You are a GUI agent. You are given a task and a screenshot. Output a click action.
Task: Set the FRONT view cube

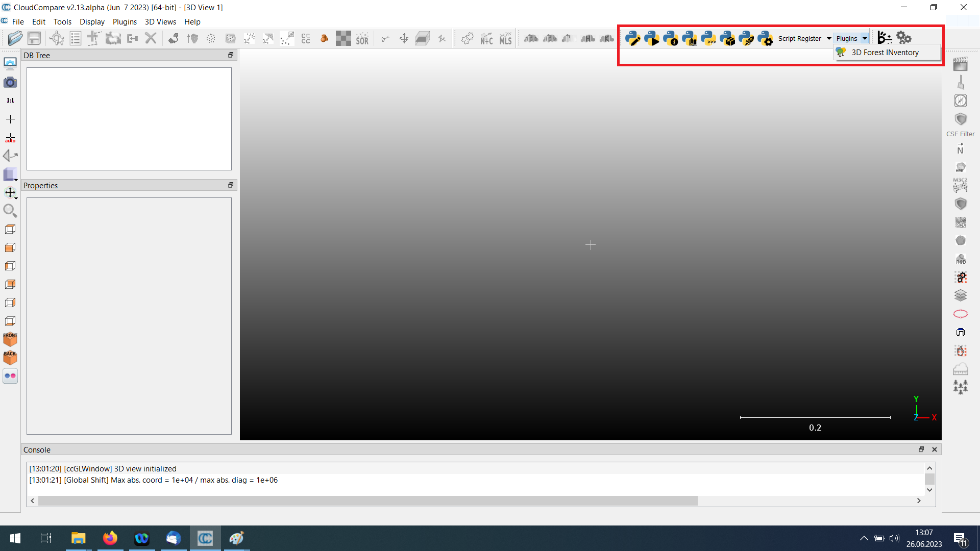[10, 339]
